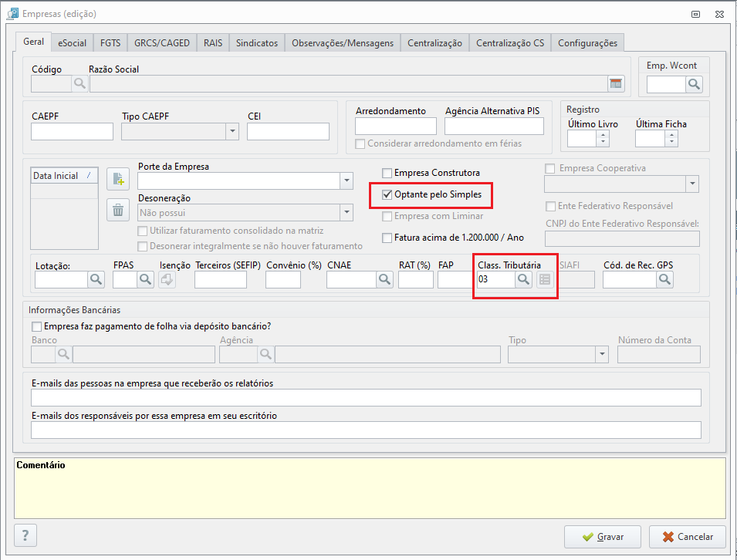Screen dimensions: 737x560
Task: Click the Terceiros (SEFIP) field
Action: point(221,279)
